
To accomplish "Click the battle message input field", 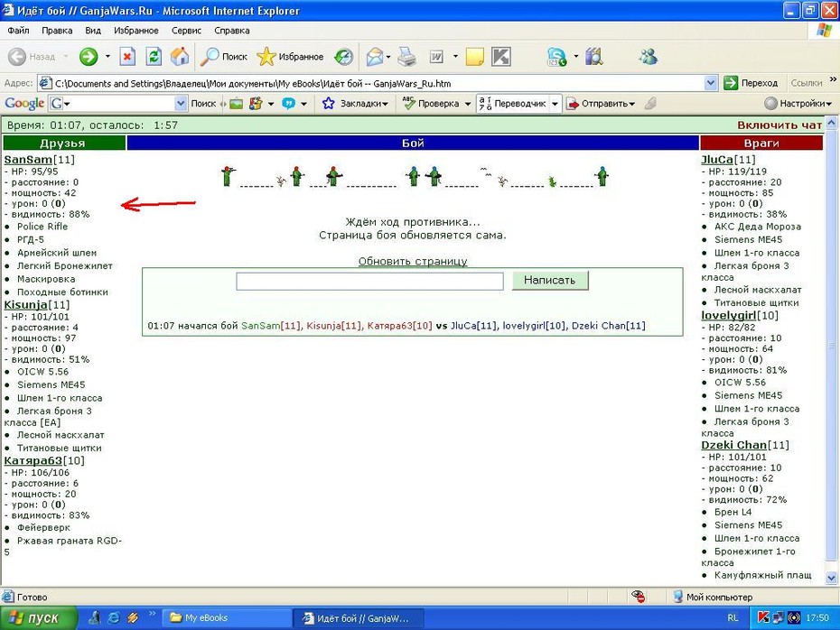I will point(369,281).
